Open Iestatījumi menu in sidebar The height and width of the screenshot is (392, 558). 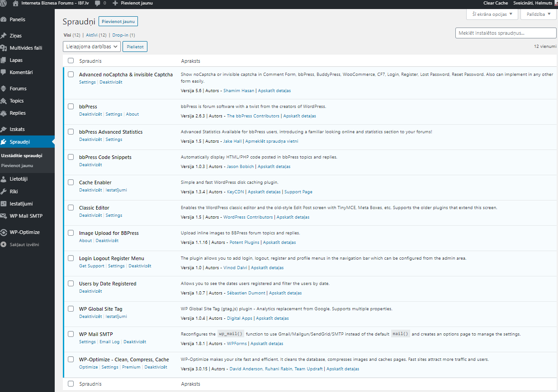click(21, 204)
